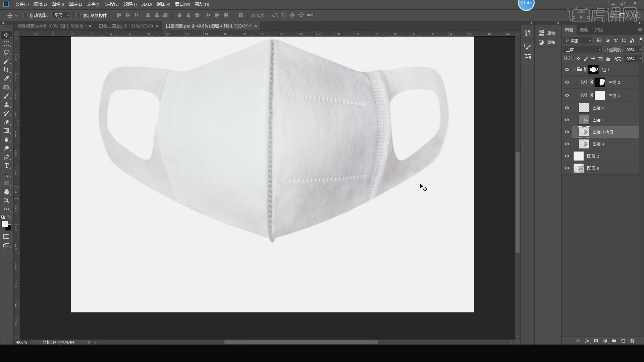The width and height of the screenshot is (644, 362).
Task: Select the Rectangular Marquee tool
Action: point(6,44)
